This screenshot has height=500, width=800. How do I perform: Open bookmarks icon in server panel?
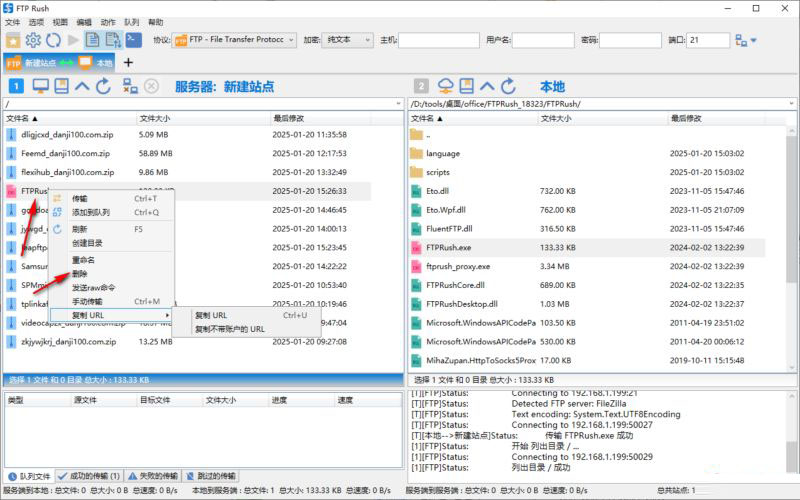(x=61, y=86)
